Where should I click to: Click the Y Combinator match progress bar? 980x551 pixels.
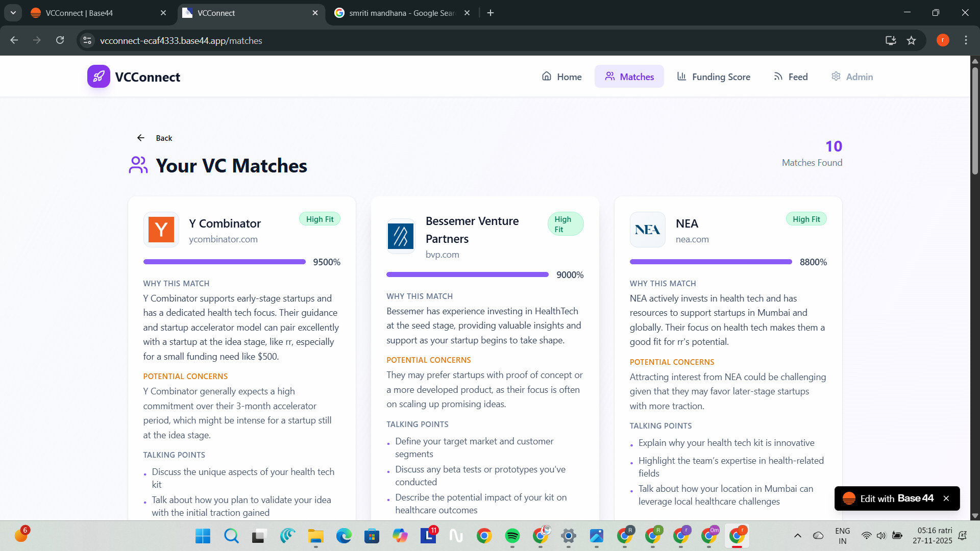[225, 262]
